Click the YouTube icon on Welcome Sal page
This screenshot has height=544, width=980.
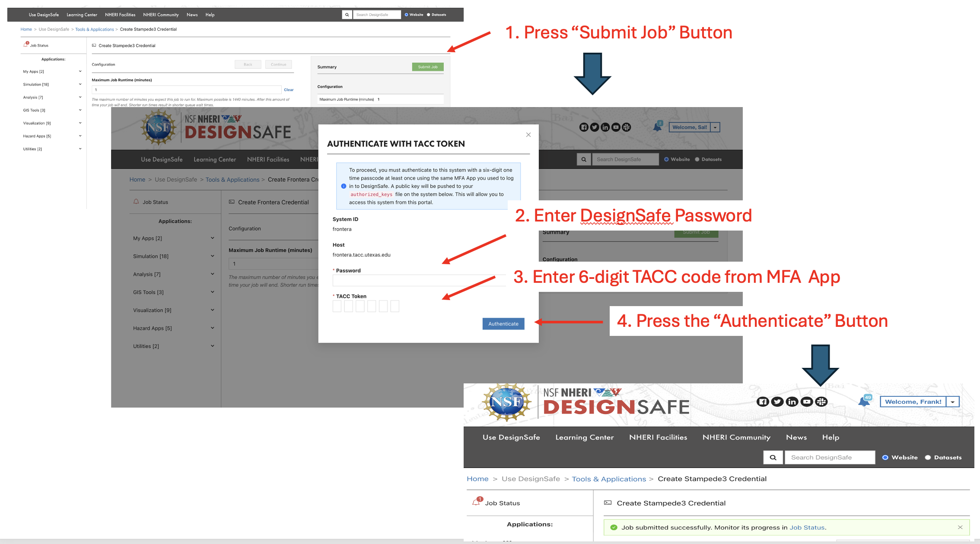616,127
